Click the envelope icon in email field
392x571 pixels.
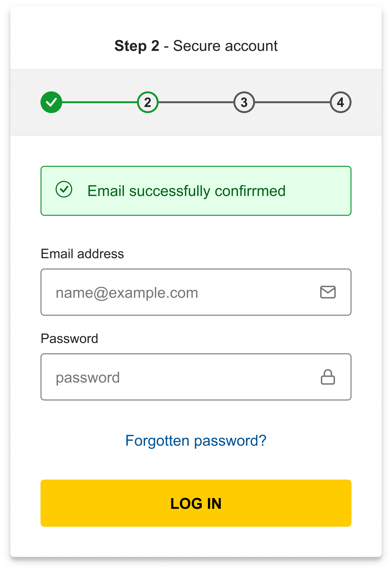click(328, 292)
